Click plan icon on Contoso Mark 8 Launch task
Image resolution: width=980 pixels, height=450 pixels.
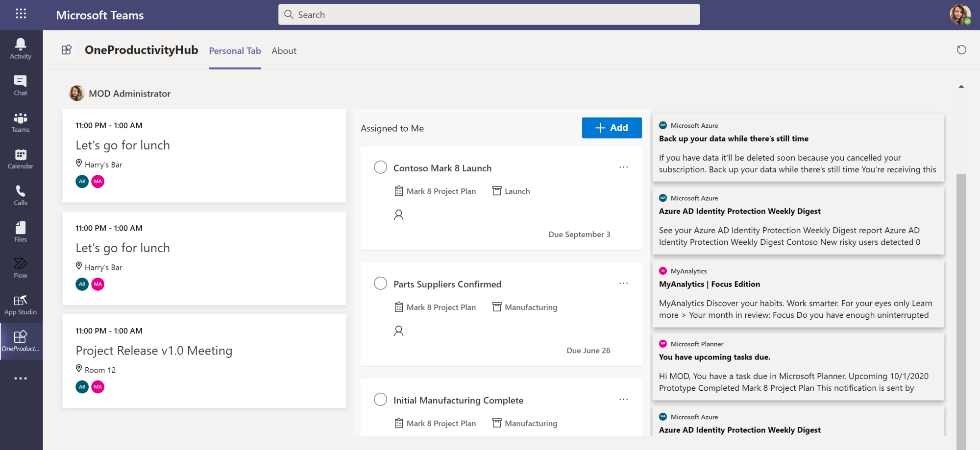tap(399, 191)
